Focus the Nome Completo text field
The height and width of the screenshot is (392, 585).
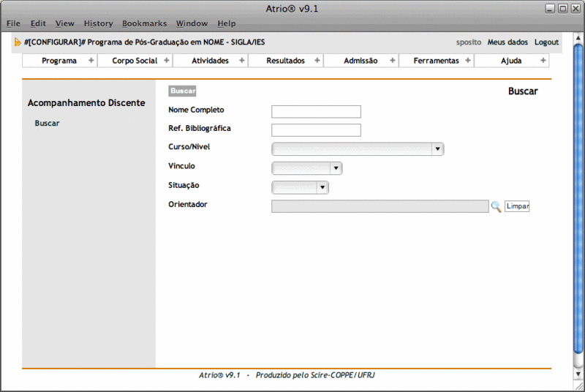coord(316,111)
